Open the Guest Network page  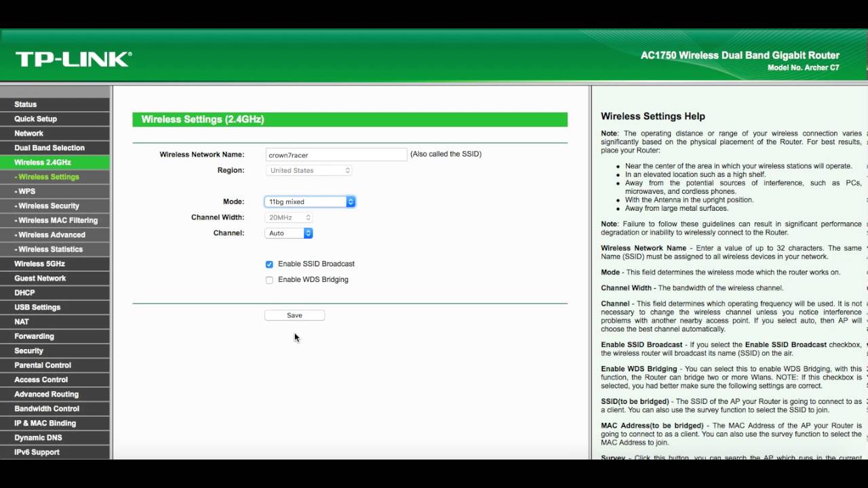point(54,278)
